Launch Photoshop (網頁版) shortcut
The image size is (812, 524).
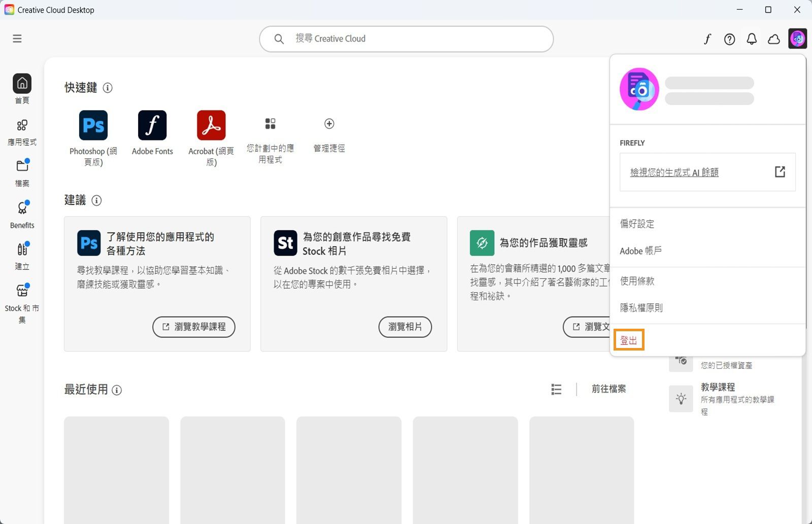(x=93, y=138)
